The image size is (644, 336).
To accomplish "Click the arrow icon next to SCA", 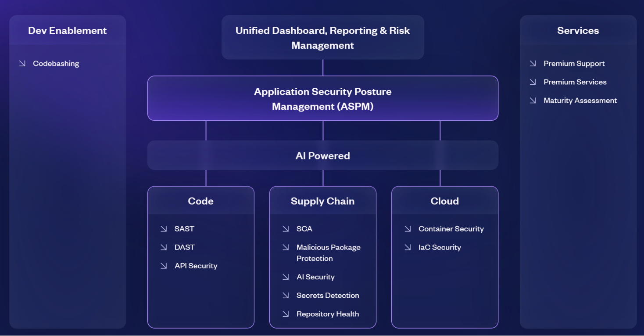I will 286,229.
